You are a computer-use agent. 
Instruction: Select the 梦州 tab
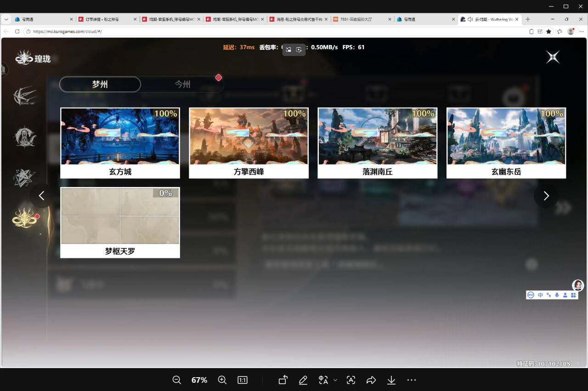coord(100,85)
